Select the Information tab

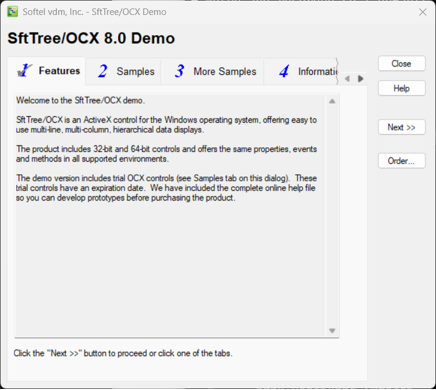point(301,72)
